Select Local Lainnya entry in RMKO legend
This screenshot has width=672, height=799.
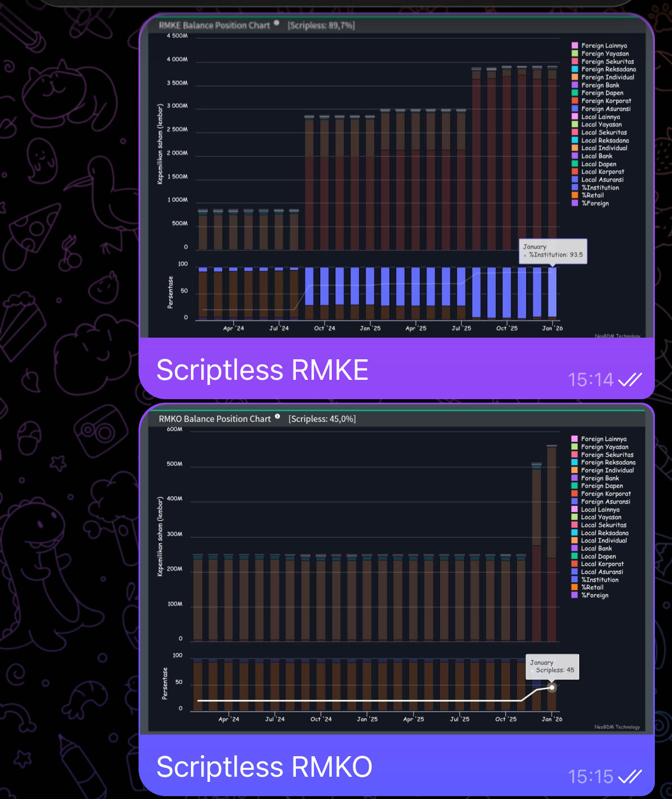point(596,510)
